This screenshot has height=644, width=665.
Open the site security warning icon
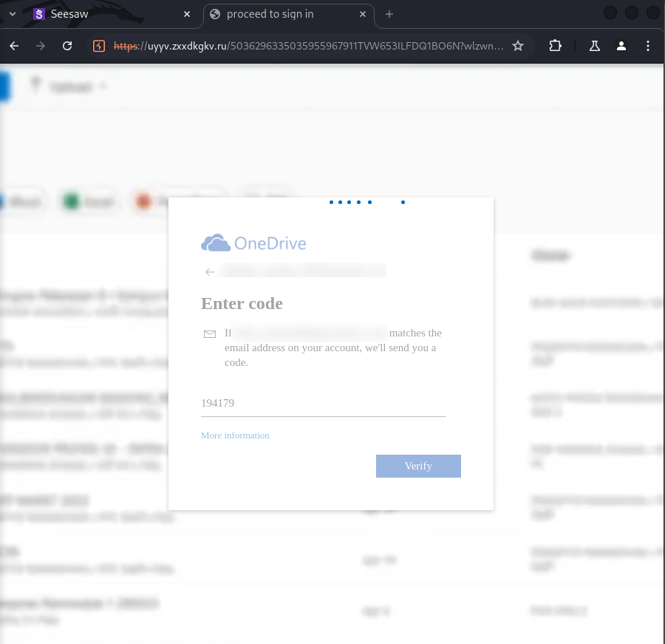coord(99,46)
